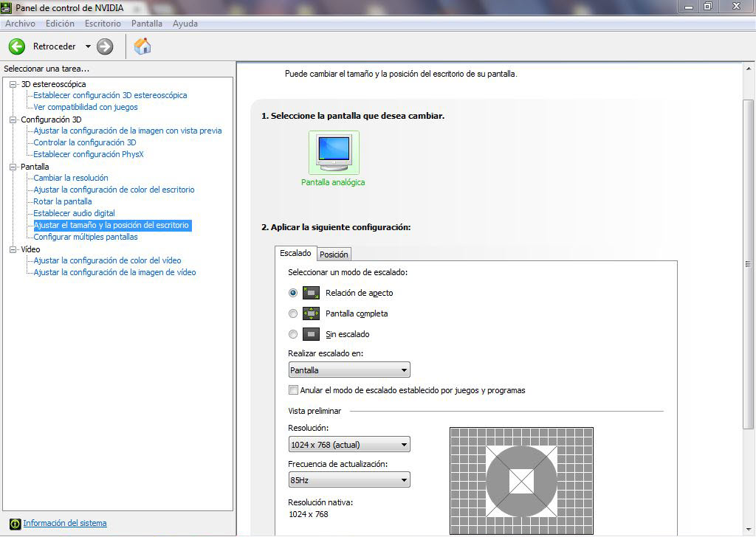Click the Pantalla completa scaling icon
The height and width of the screenshot is (537, 756).
[x=311, y=313]
